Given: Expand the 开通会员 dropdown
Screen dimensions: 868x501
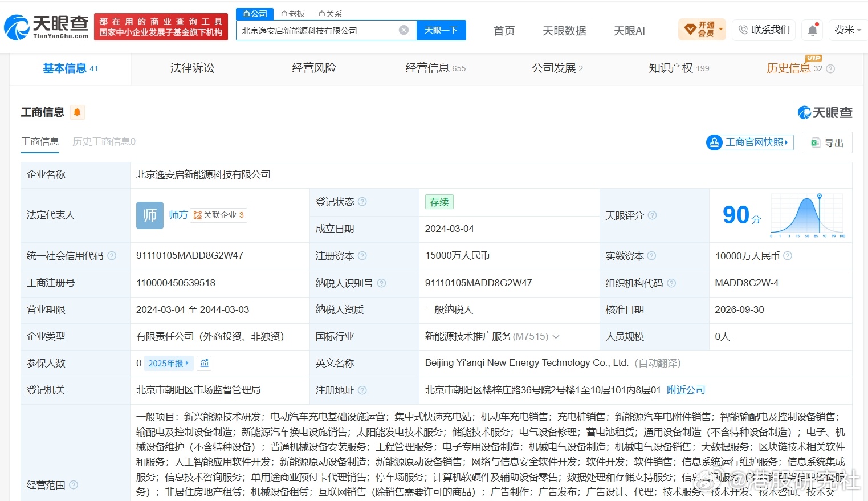Looking at the screenshot, I should click(702, 30).
